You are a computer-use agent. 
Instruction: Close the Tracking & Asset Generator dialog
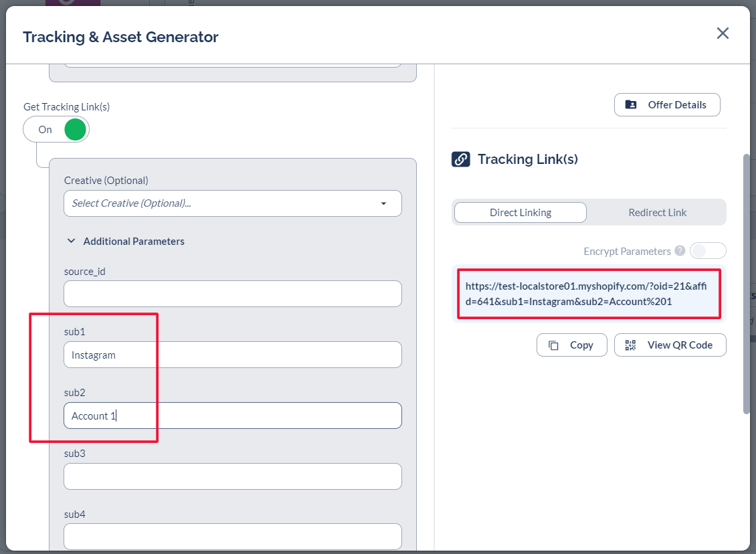click(x=723, y=33)
